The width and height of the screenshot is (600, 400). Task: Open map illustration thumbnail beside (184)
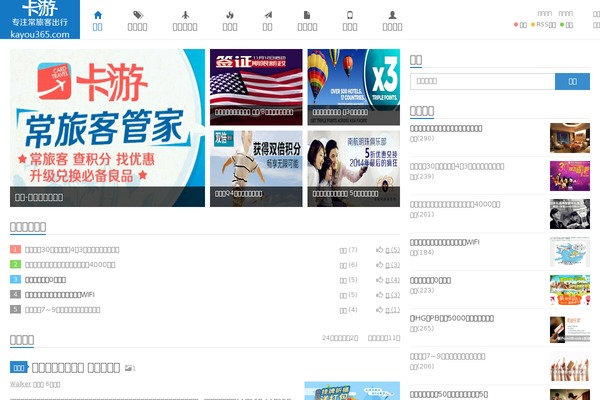pyautogui.click(x=570, y=252)
